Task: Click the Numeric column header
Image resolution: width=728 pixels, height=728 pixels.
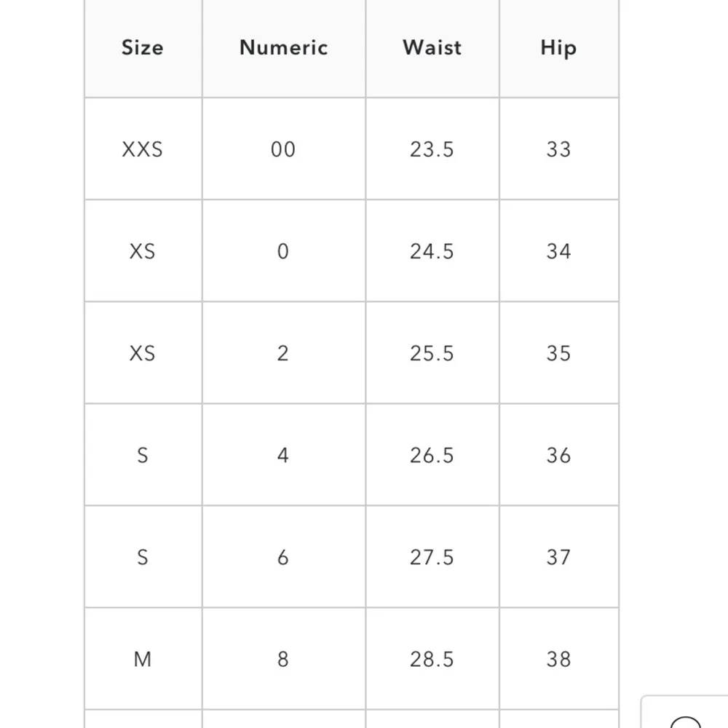Action: (x=283, y=48)
